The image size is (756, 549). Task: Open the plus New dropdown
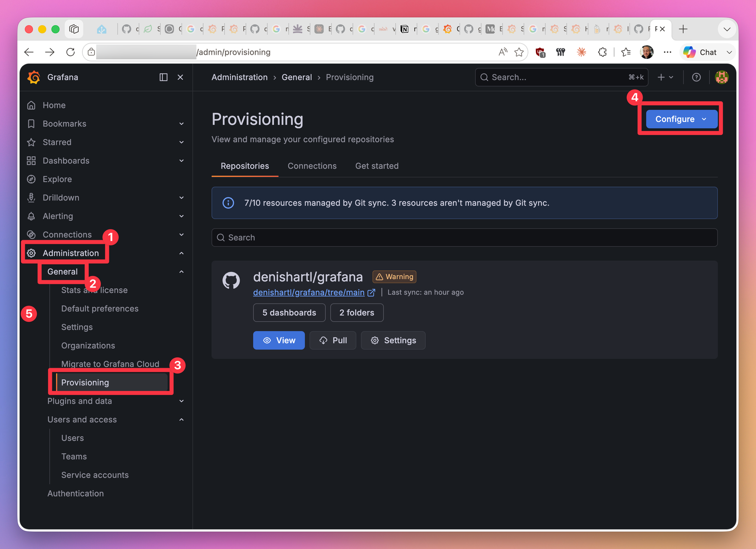click(665, 77)
